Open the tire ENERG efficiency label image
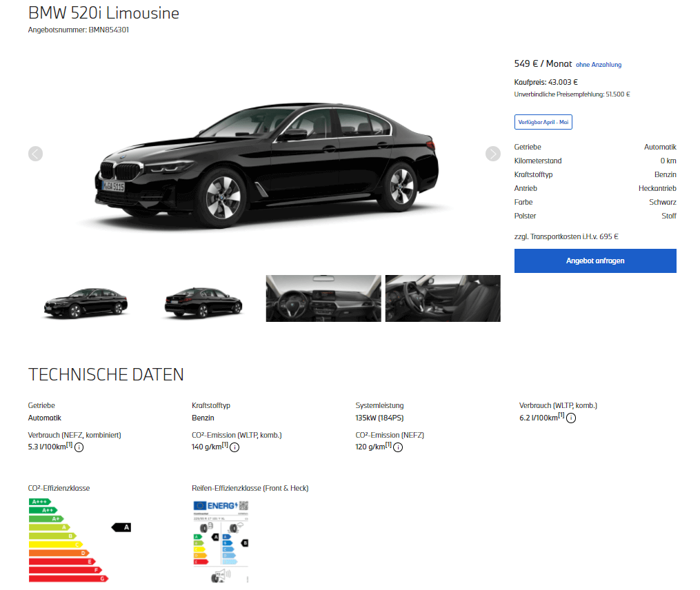Image resolution: width=700 pixels, height=590 pixels. pos(221,541)
